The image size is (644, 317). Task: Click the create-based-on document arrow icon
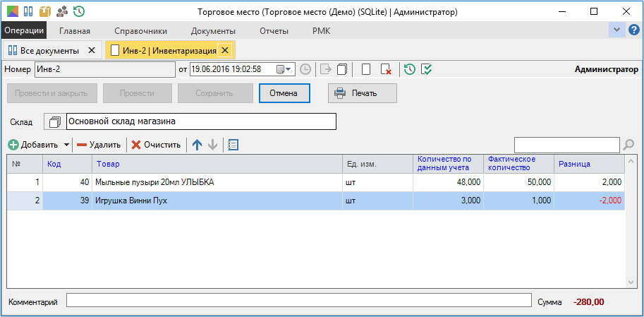[x=326, y=69]
